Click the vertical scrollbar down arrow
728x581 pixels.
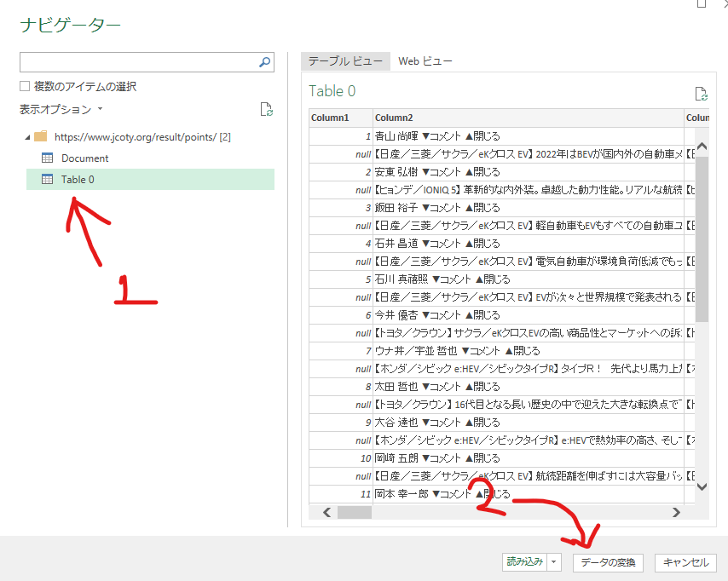[702, 486]
